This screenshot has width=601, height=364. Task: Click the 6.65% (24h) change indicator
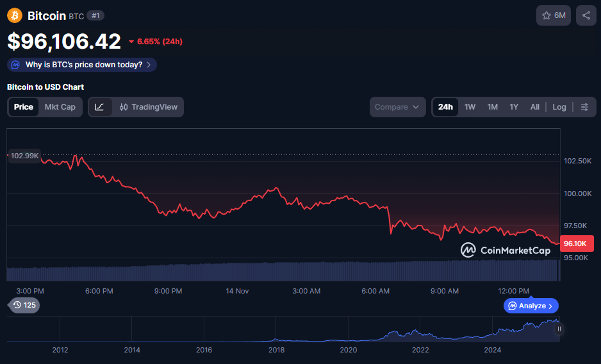click(x=156, y=42)
